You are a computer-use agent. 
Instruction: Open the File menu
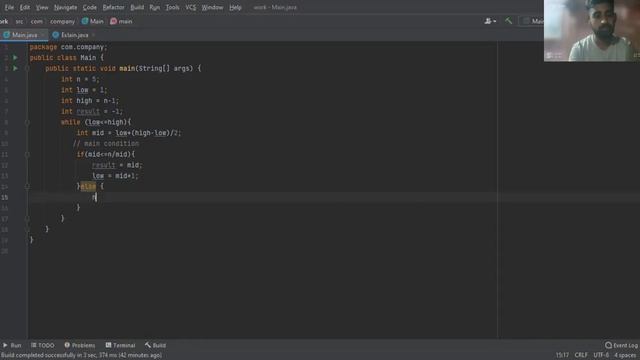pos(9,7)
